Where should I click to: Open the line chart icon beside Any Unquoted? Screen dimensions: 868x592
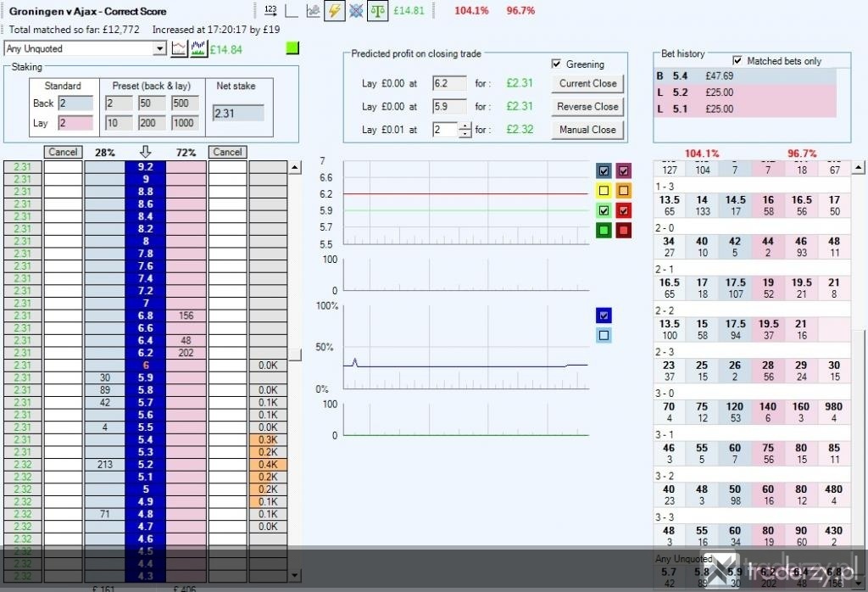179,48
